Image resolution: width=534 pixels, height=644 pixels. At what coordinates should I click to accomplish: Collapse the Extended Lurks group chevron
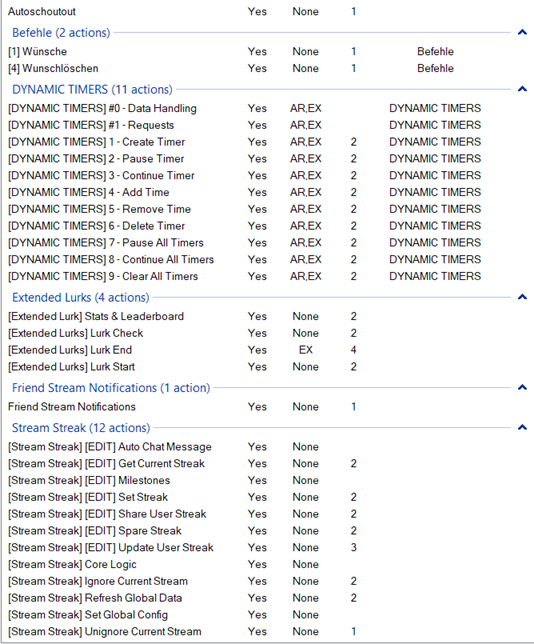[522, 297]
